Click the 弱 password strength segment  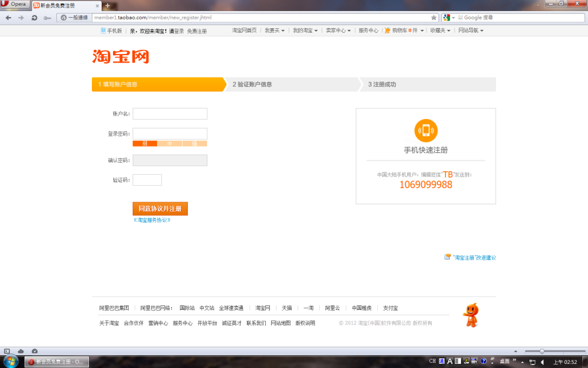tap(145, 143)
